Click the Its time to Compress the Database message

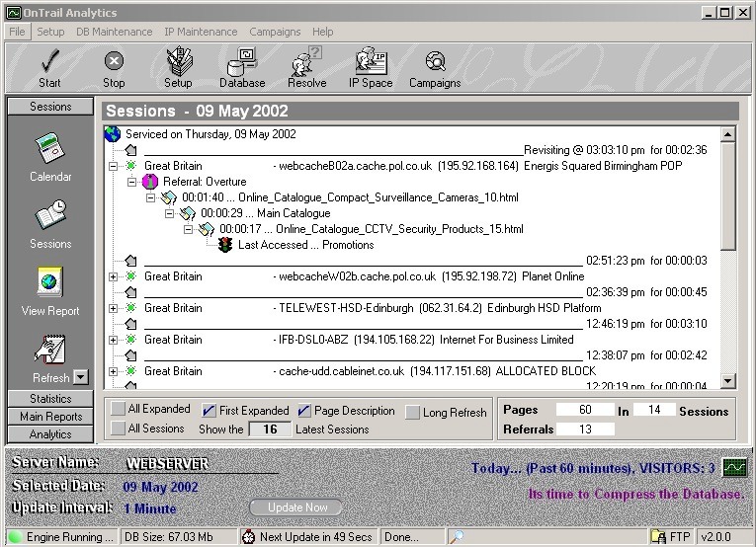pos(636,494)
